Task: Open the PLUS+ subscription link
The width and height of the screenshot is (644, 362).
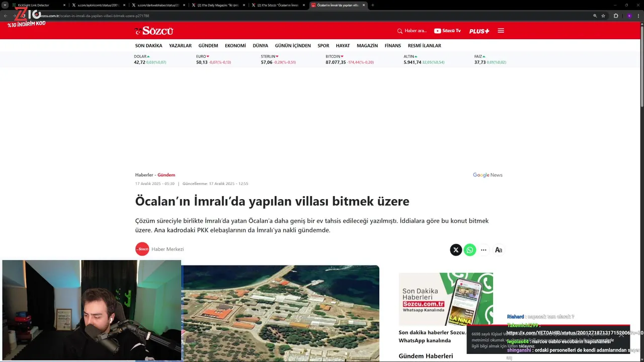Action: click(x=479, y=31)
